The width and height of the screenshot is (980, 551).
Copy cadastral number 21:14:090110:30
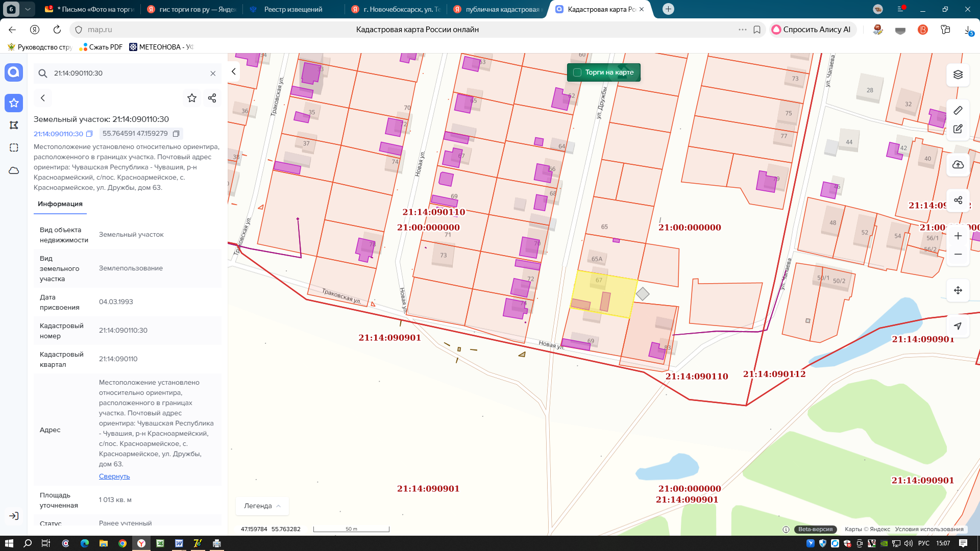click(89, 134)
